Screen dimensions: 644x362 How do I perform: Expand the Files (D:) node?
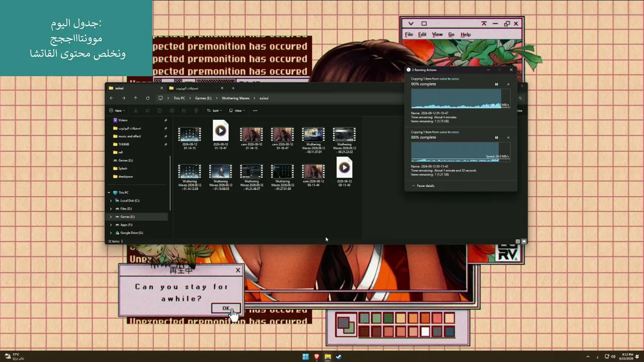coord(111,209)
